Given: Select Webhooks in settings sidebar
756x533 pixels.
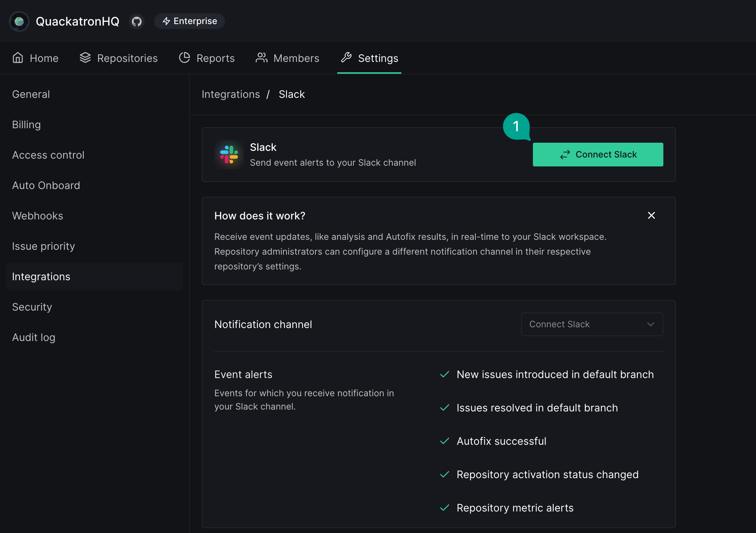Looking at the screenshot, I should pyautogui.click(x=38, y=216).
